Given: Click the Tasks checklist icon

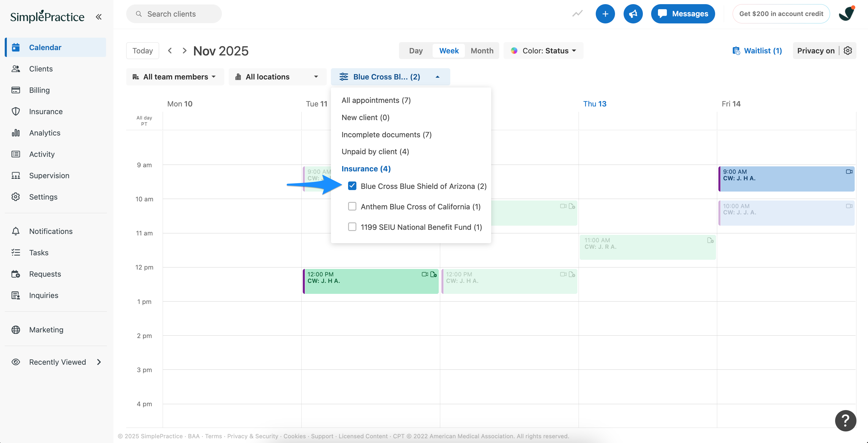Looking at the screenshot, I should (15, 252).
